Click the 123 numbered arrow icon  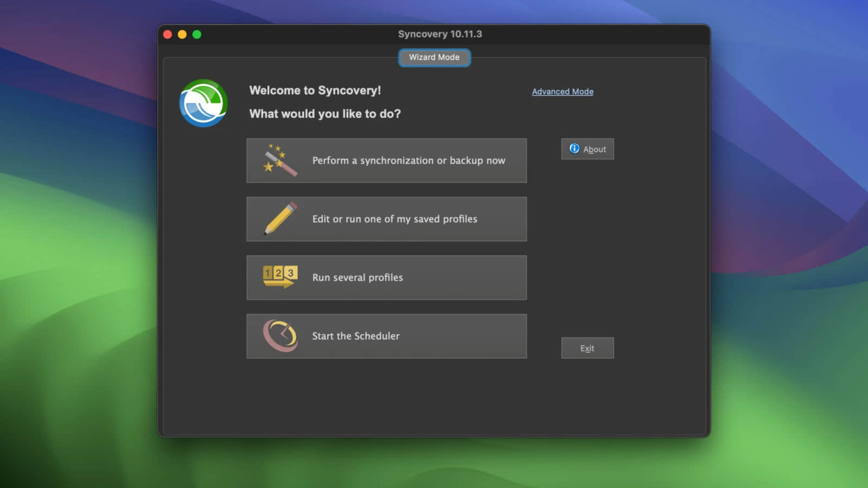pyautogui.click(x=280, y=277)
